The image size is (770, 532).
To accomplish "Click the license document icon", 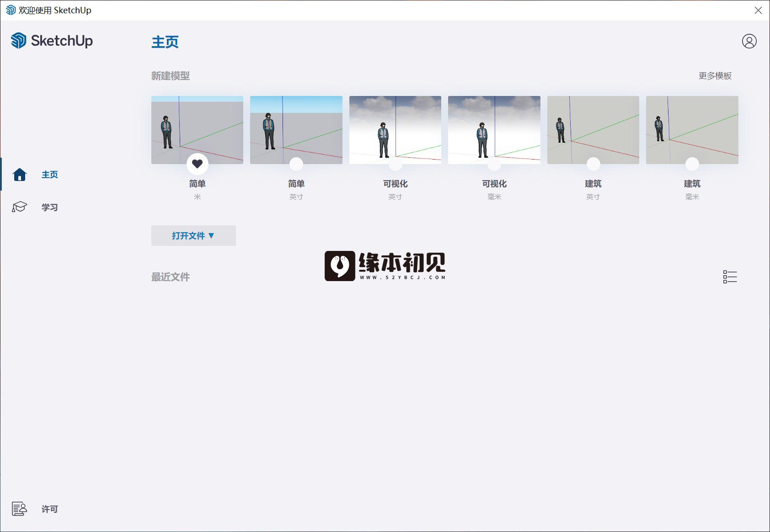I will (19, 509).
